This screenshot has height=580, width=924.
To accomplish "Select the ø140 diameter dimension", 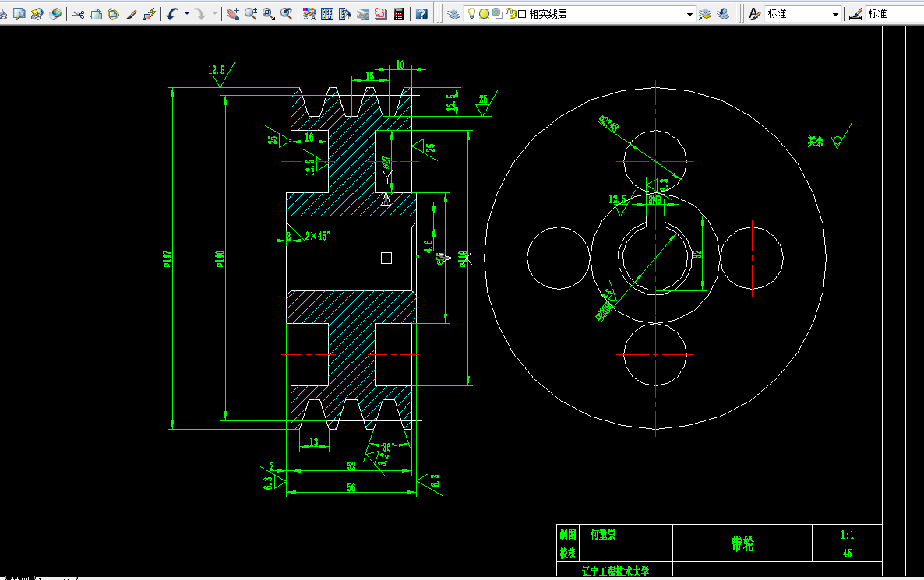I will pos(220,258).
